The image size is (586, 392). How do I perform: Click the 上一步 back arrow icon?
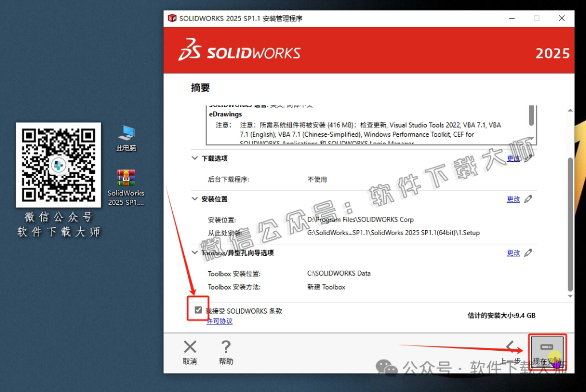(511, 346)
